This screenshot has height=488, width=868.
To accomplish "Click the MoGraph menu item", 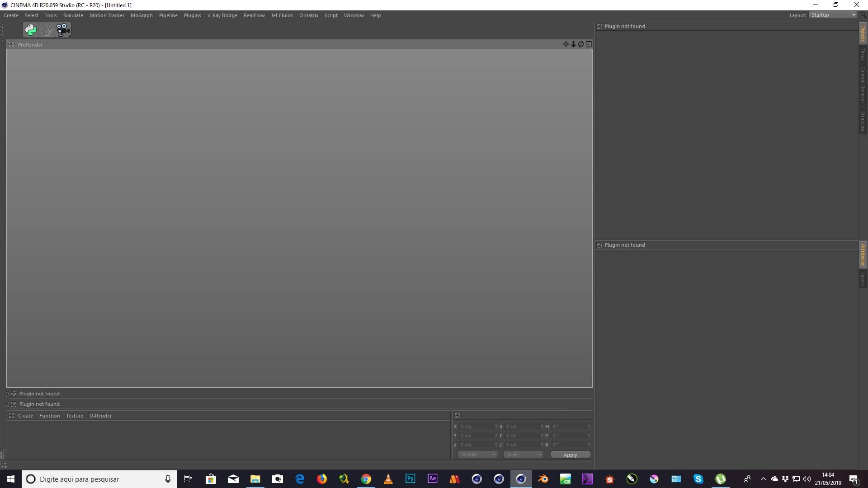I will 142,15.
